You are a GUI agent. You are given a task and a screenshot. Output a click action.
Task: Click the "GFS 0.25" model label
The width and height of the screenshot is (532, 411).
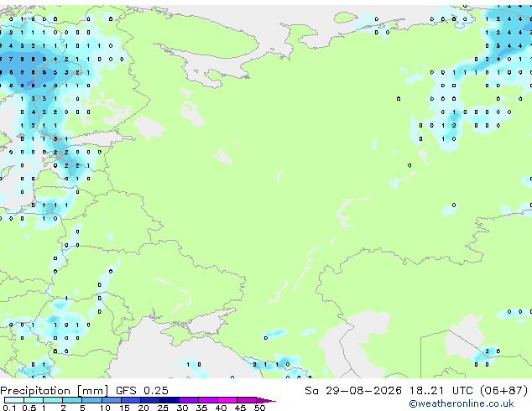[142, 391]
